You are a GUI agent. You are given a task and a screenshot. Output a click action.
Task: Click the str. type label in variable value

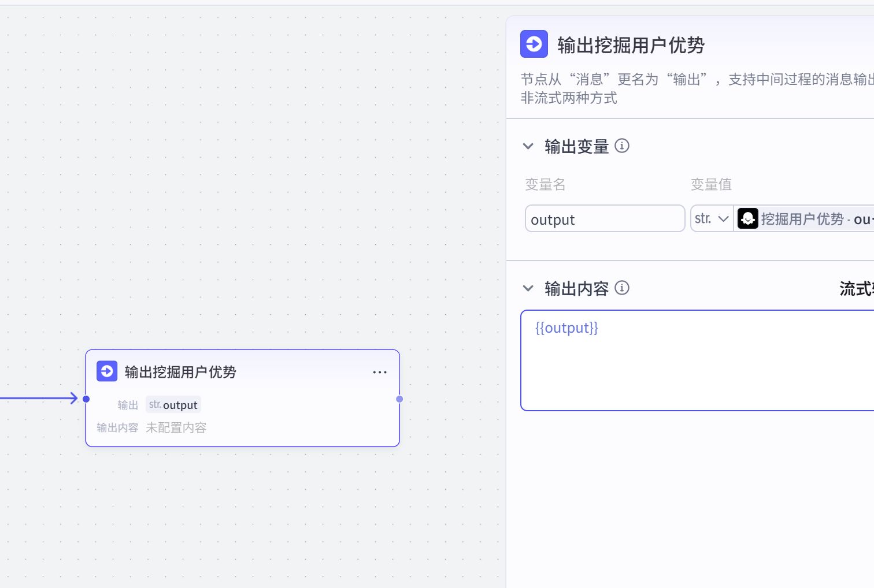[x=703, y=218]
